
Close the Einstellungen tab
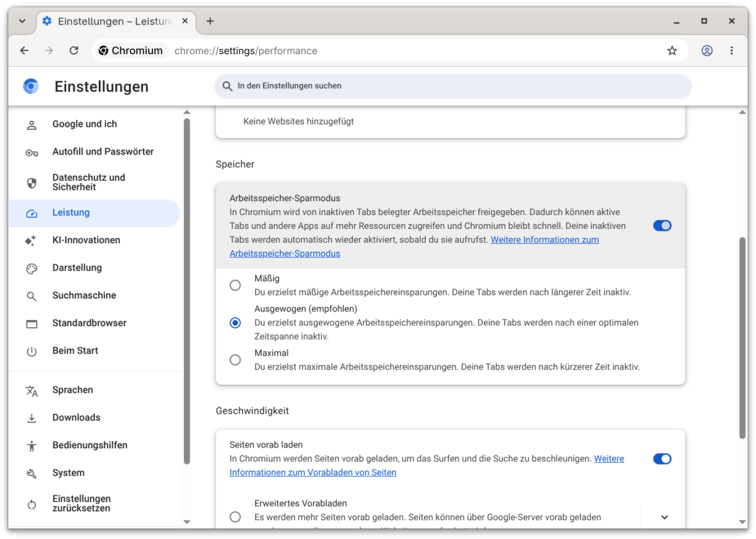[185, 21]
